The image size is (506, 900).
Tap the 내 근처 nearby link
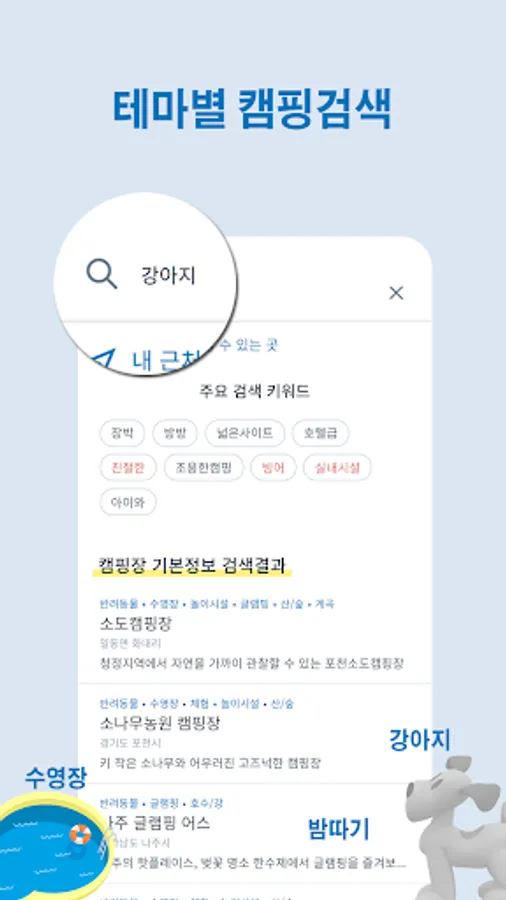165,360
